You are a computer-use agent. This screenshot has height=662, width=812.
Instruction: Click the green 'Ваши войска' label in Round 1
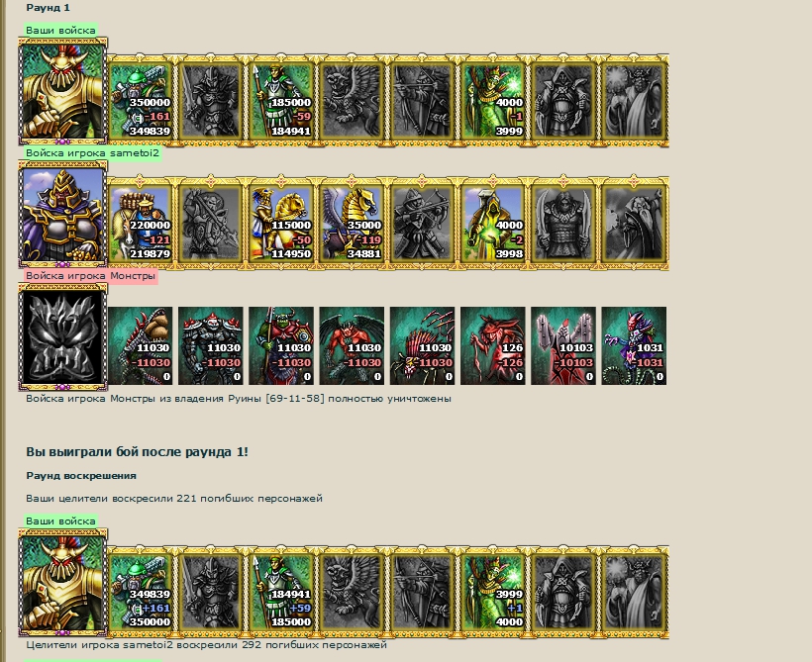click(60, 30)
